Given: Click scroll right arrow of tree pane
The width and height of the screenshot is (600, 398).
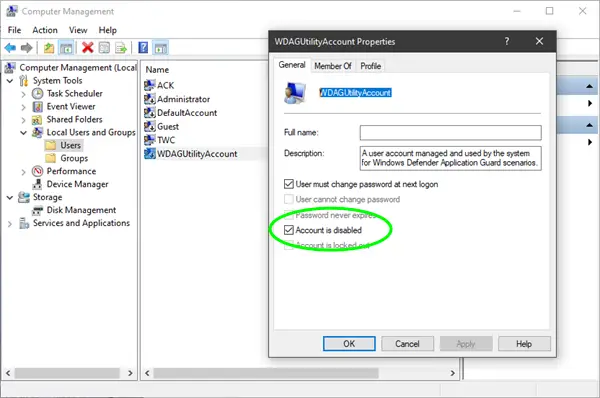Looking at the screenshot, I should point(130,373).
